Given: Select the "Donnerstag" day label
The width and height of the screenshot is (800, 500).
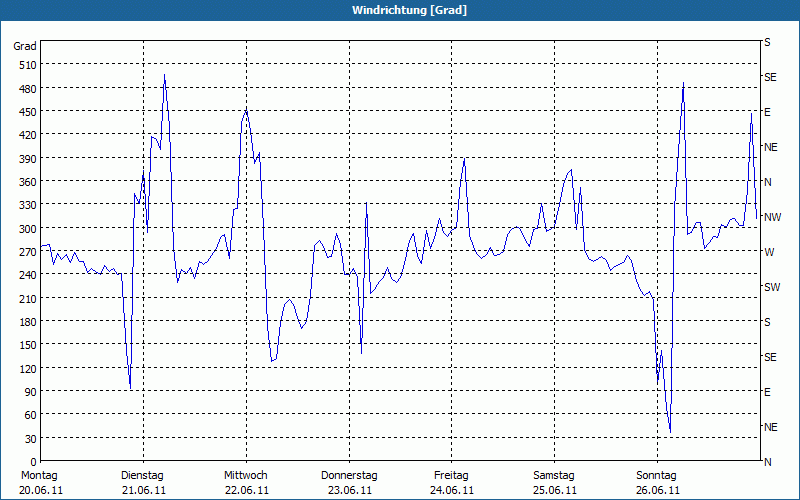Looking at the screenshot, I should click(x=349, y=476).
